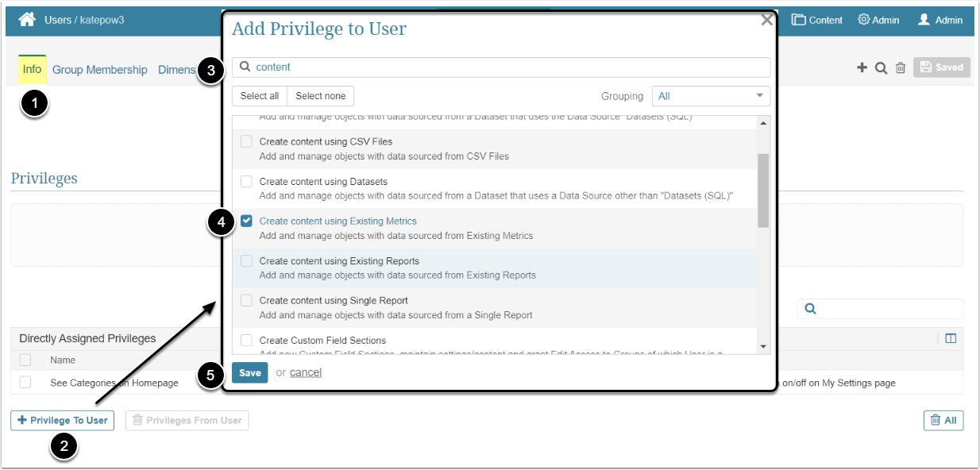Check Create content using Single Report
This screenshot has height=470, width=980.
(x=246, y=300)
